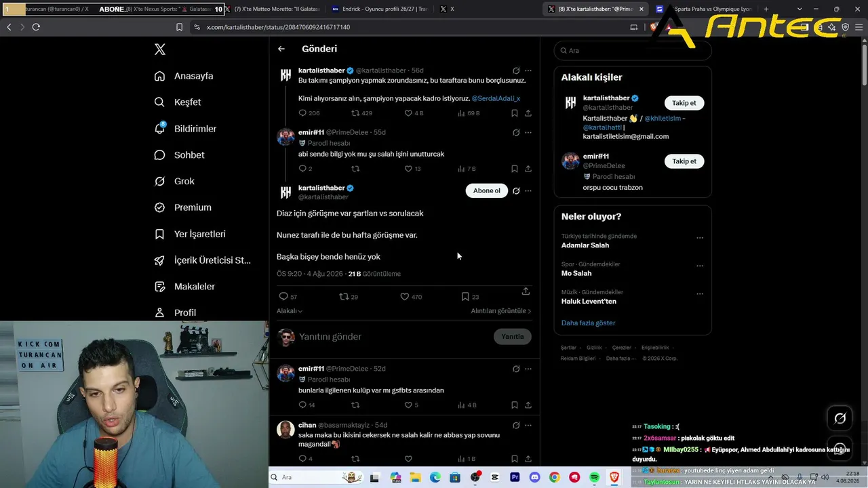
Task: Open Grok from the sidebar
Action: pyautogui.click(x=174, y=182)
